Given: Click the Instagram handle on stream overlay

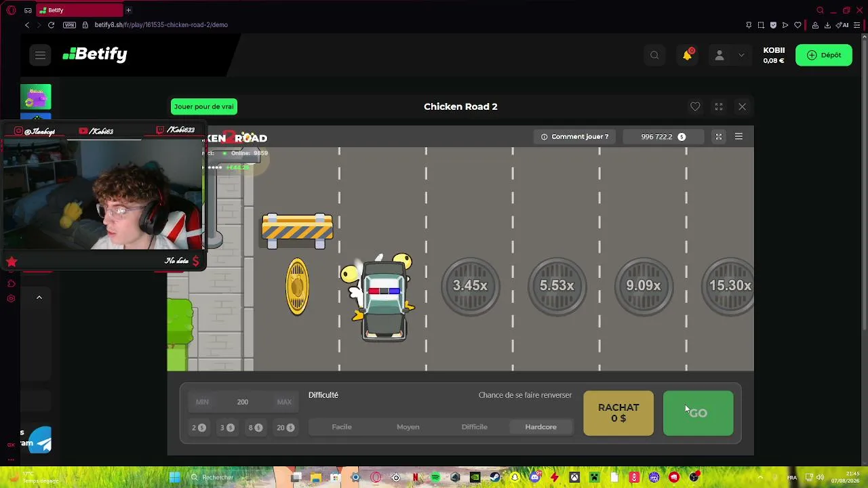Looking at the screenshot, I should pyautogui.click(x=35, y=131).
